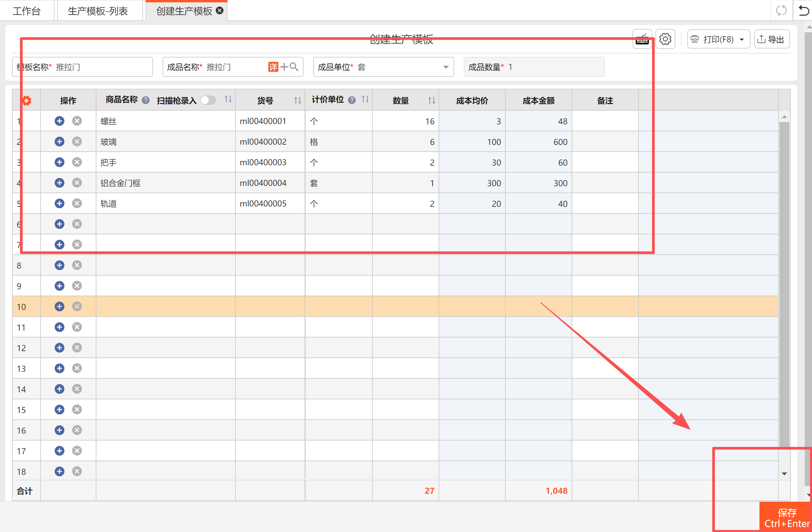Click the keyboard shortcut icon

tap(642, 39)
